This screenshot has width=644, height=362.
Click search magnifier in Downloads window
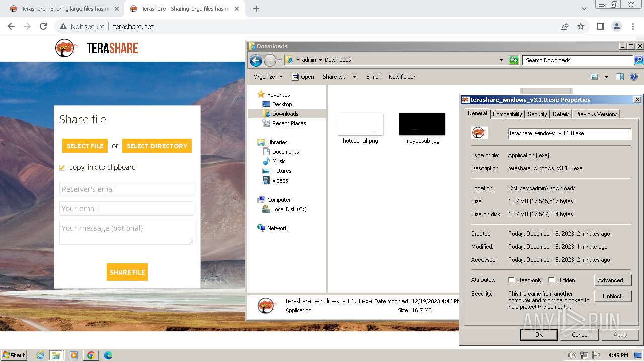(x=638, y=60)
